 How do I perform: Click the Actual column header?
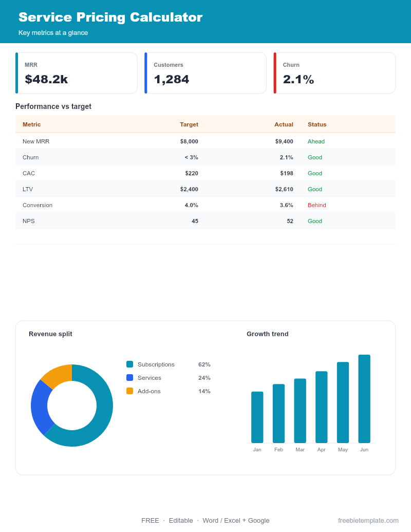tap(284, 124)
